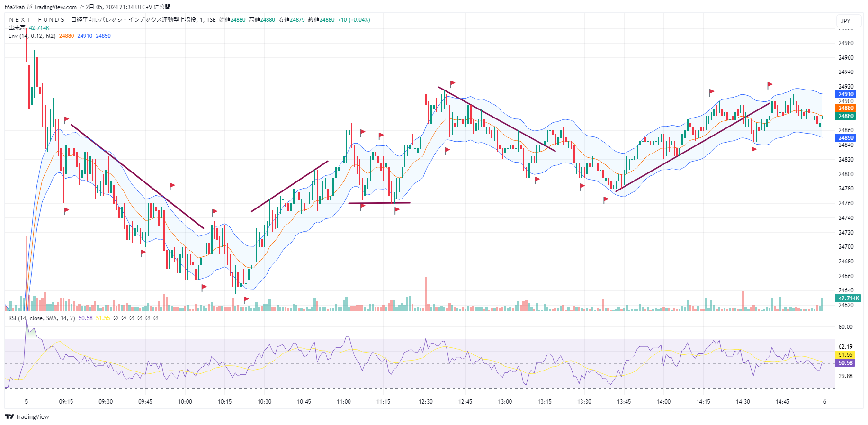Click the TradingView logo at bottom left

coord(27,416)
